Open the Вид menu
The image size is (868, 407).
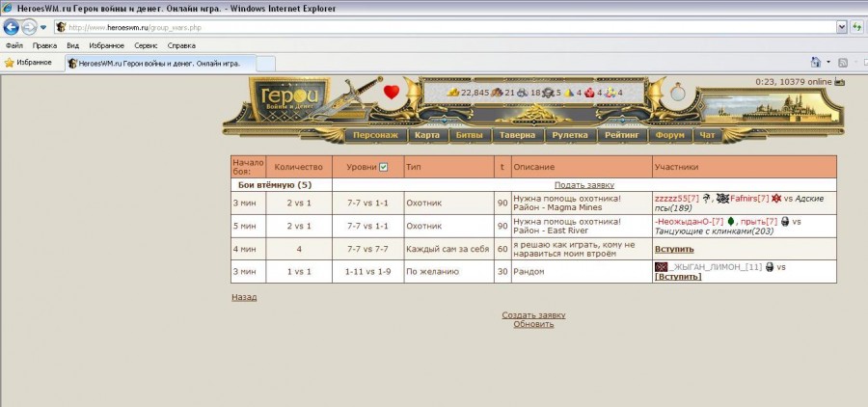pos(72,45)
